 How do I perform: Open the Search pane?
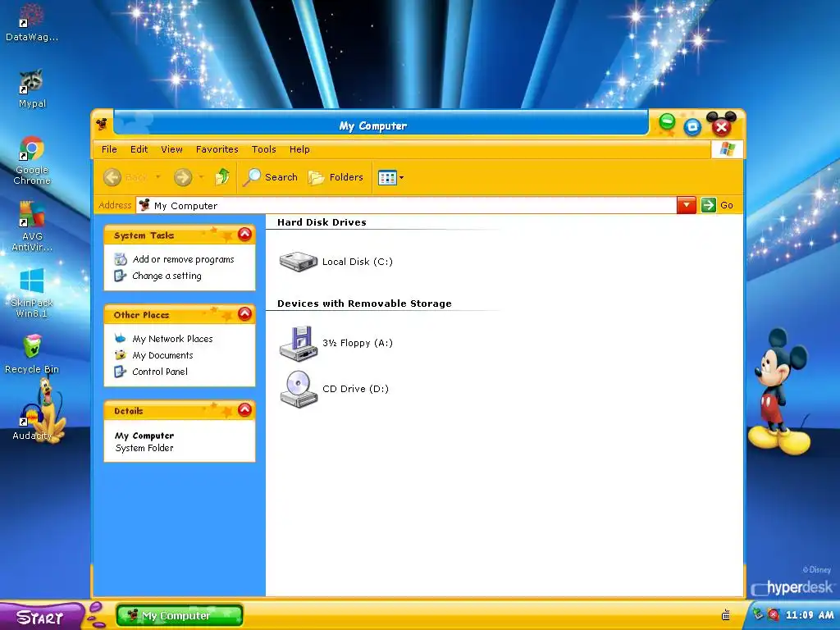point(269,177)
